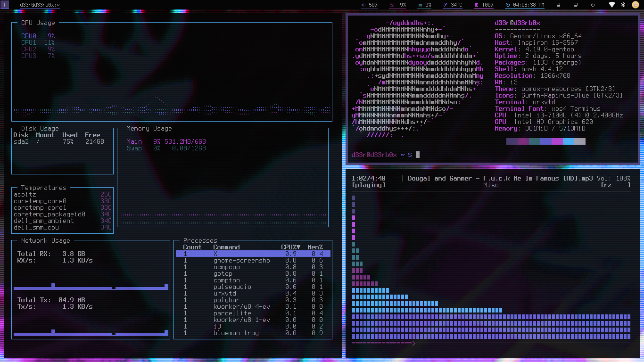Click the cyan color block in neofetch palette
The height and width of the screenshot is (362, 644).
click(568, 141)
